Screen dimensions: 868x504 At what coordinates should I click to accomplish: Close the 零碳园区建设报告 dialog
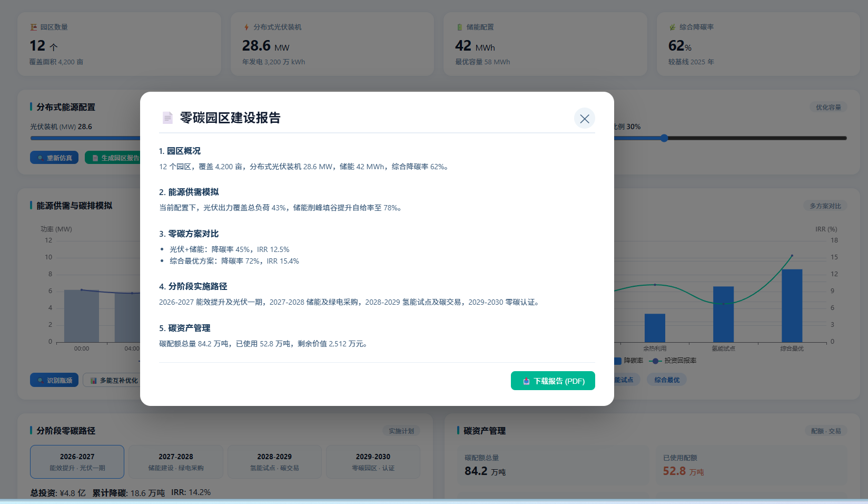pos(584,119)
